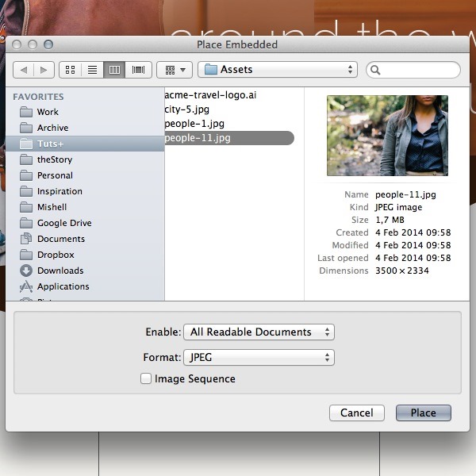Go back with the left arrow button
Screen dimensions: 476x476
(x=24, y=70)
